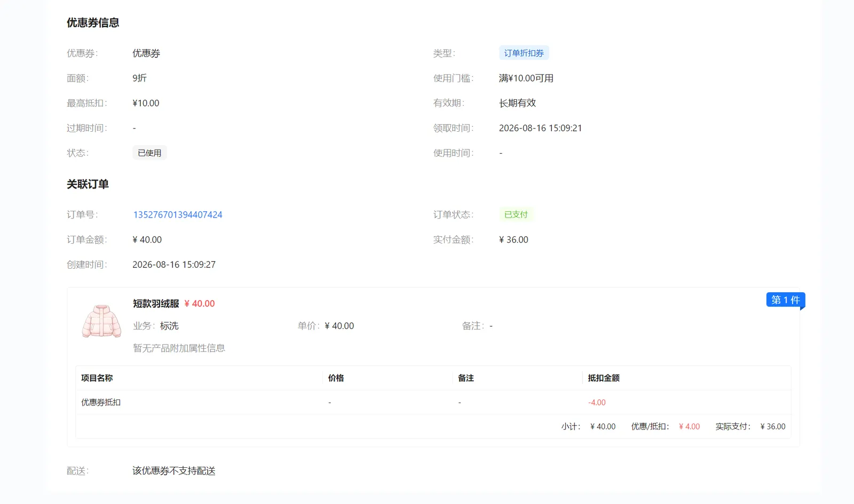Click the 已使用 status tag
The height and width of the screenshot is (504, 854).
coord(149,153)
